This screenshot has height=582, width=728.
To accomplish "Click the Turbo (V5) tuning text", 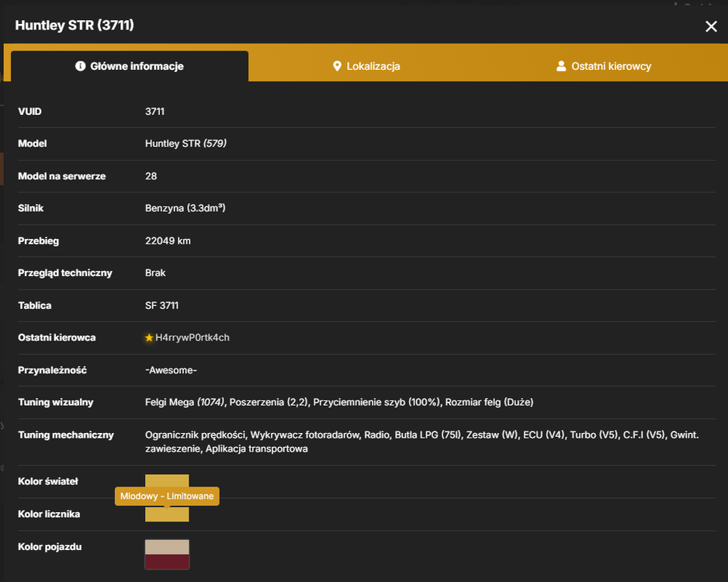I will tap(594, 435).
